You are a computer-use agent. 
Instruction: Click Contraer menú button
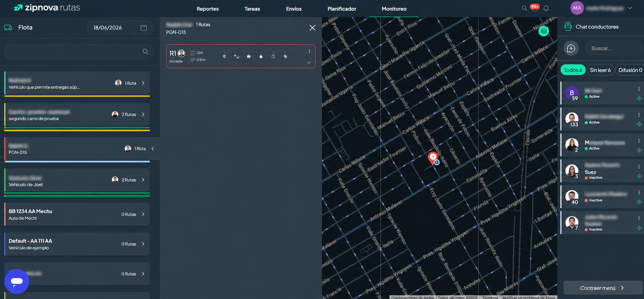(x=602, y=288)
